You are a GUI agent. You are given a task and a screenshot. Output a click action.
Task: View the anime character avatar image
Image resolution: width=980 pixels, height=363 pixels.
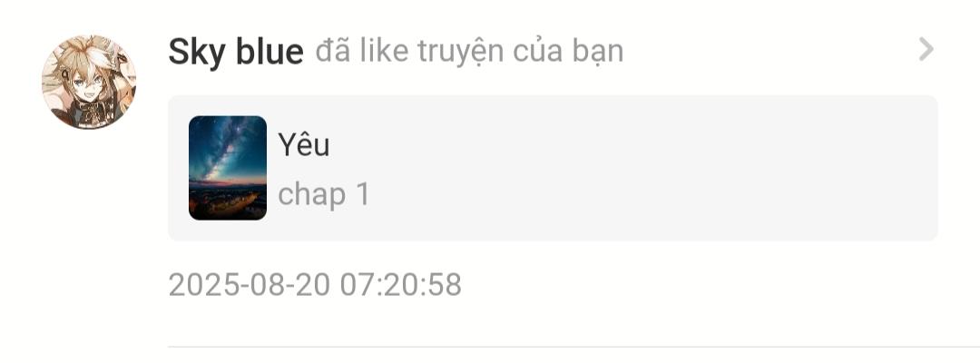click(x=89, y=82)
